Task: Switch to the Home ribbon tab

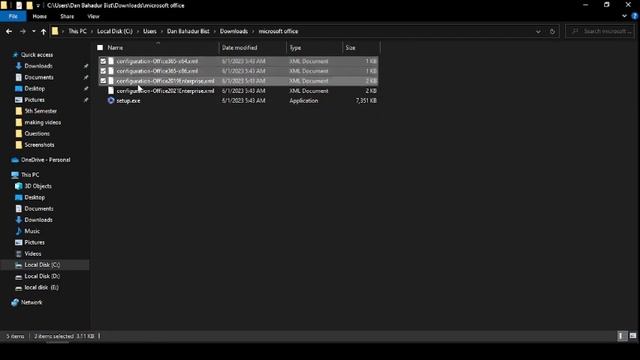Action: click(x=40, y=16)
